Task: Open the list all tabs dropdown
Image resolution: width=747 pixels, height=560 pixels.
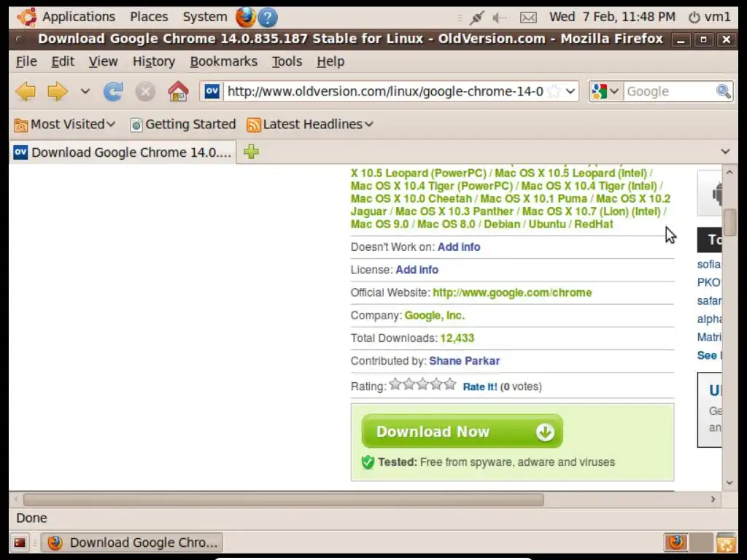Action: pyautogui.click(x=725, y=152)
